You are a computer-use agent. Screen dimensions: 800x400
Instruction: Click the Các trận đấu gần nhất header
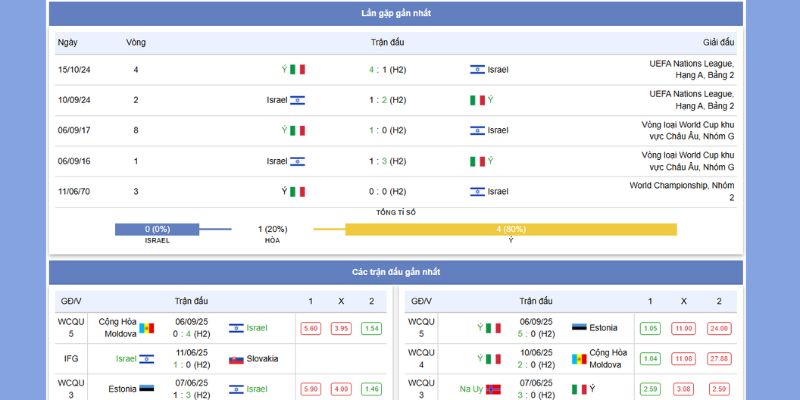point(397,272)
